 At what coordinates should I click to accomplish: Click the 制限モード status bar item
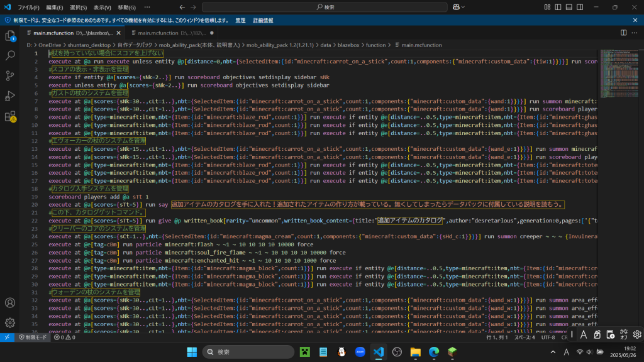[x=33, y=337]
